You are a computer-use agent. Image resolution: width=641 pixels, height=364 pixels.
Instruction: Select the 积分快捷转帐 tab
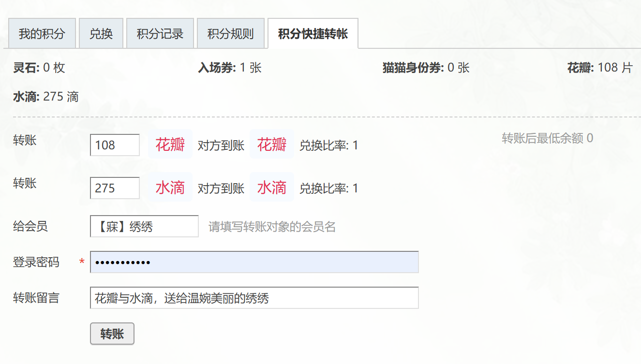coord(313,33)
